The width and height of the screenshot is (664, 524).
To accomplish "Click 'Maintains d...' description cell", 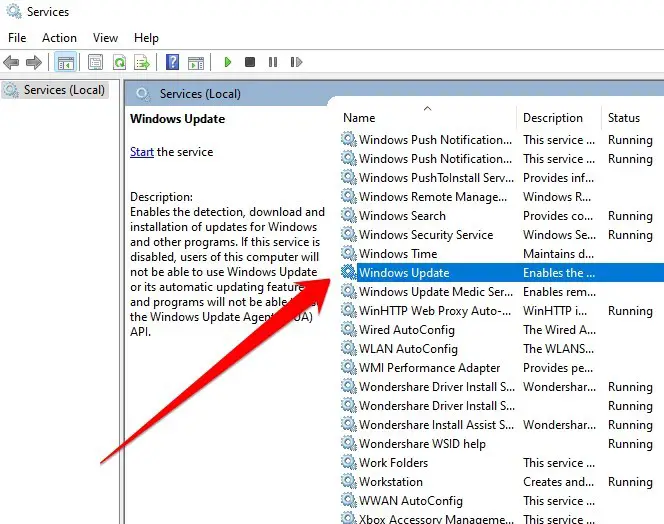I will (x=558, y=254).
